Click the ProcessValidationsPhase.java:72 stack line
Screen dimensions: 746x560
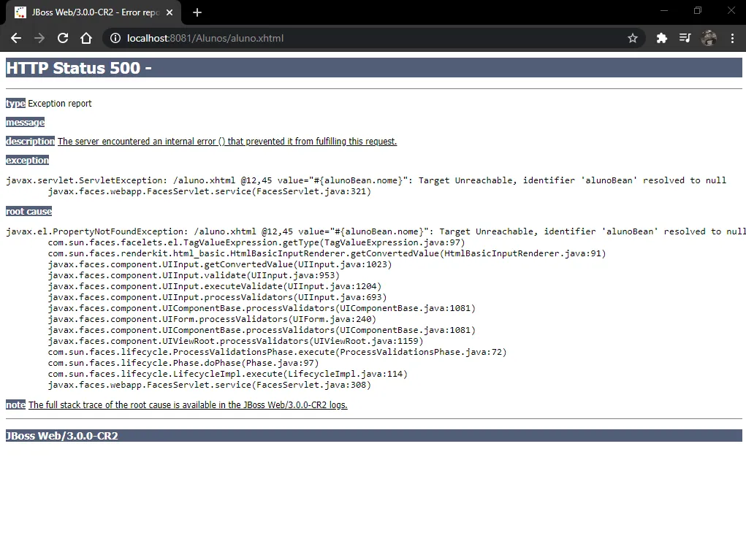tap(278, 352)
